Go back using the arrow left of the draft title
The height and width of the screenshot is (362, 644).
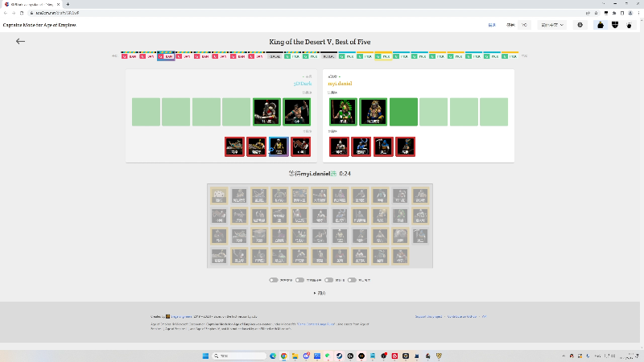coord(20,41)
